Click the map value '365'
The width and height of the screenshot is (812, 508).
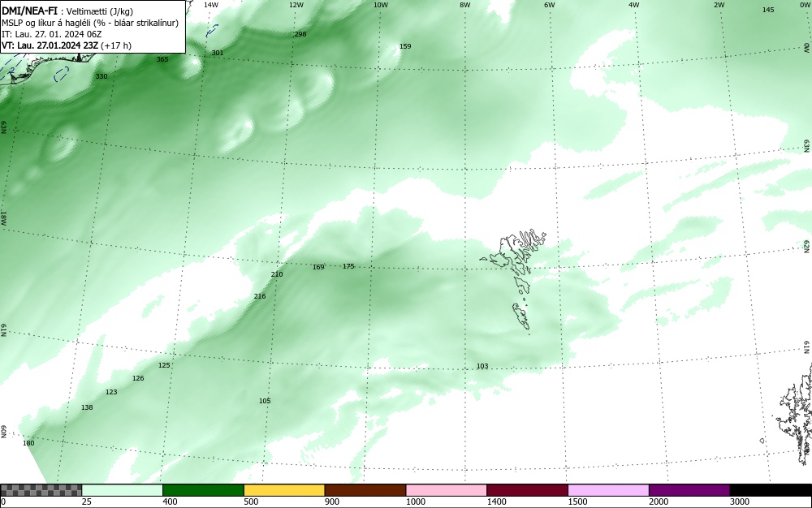pos(162,59)
